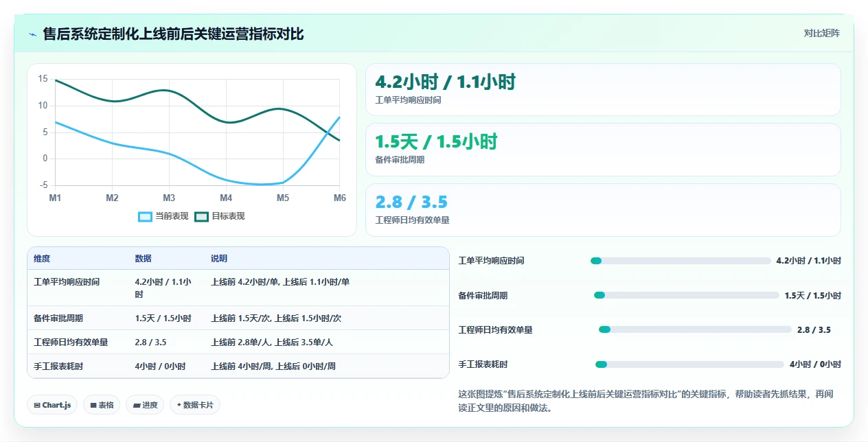Click the 工单平均响应时间 progress bar
The image size is (868, 442).
(x=681, y=261)
